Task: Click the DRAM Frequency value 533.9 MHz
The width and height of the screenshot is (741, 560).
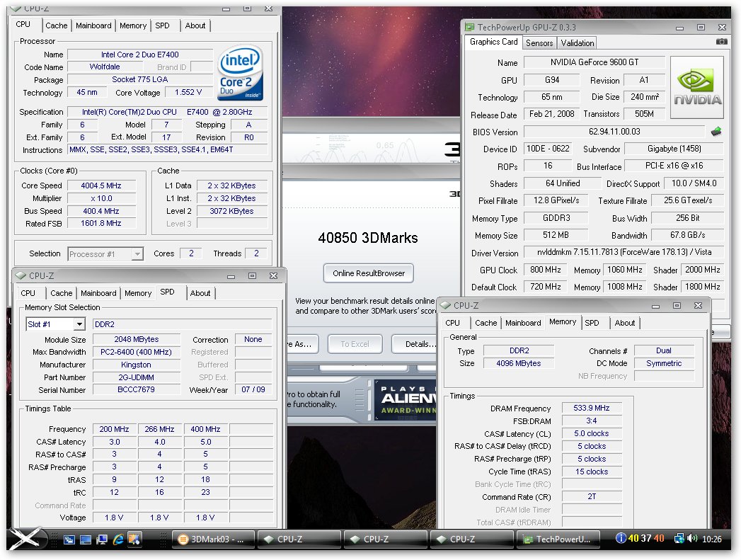Action: (x=592, y=408)
